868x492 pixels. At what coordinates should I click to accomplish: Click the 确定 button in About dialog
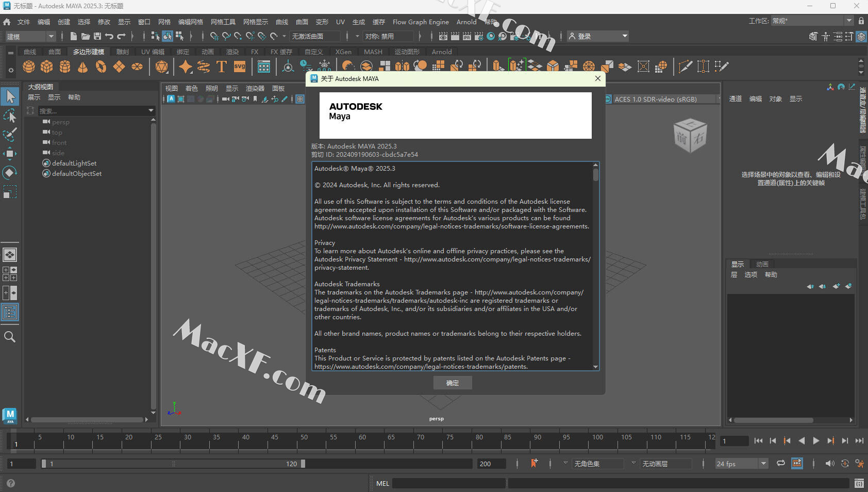click(x=452, y=383)
